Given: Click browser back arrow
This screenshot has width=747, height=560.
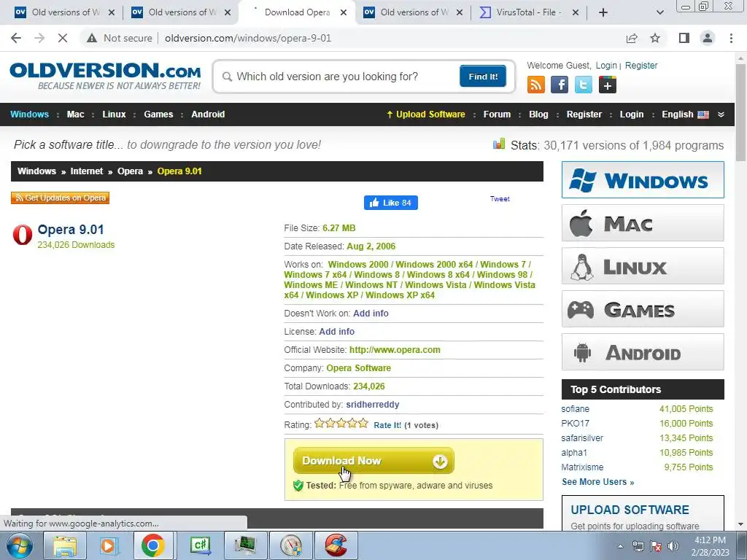Looking at the screenshot, I should coord(16,38).
